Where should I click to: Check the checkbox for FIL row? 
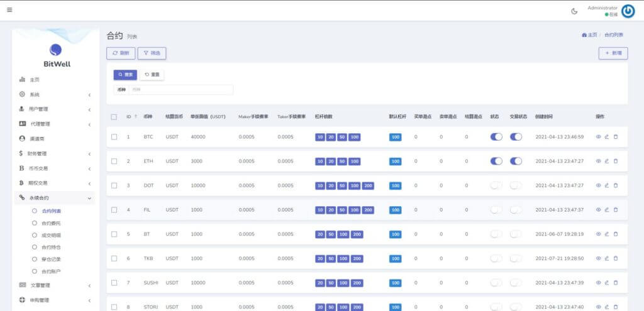point(114,210)
